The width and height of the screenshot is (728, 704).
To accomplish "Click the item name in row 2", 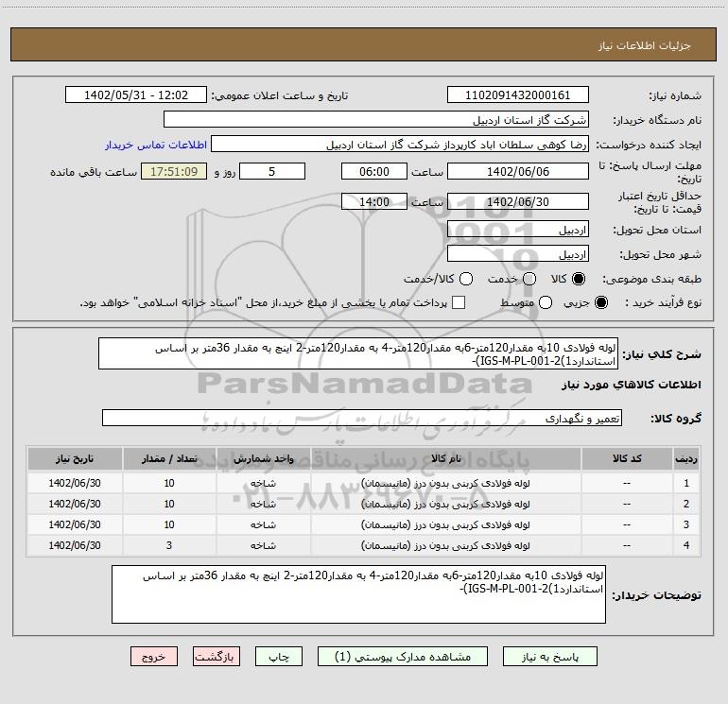I will pyautogui.click(x=445, y=504).
